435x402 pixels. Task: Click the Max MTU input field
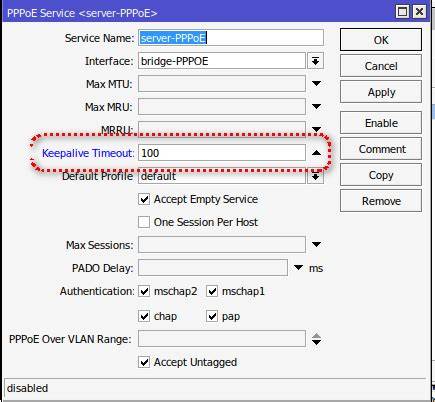tap(222, 84)
